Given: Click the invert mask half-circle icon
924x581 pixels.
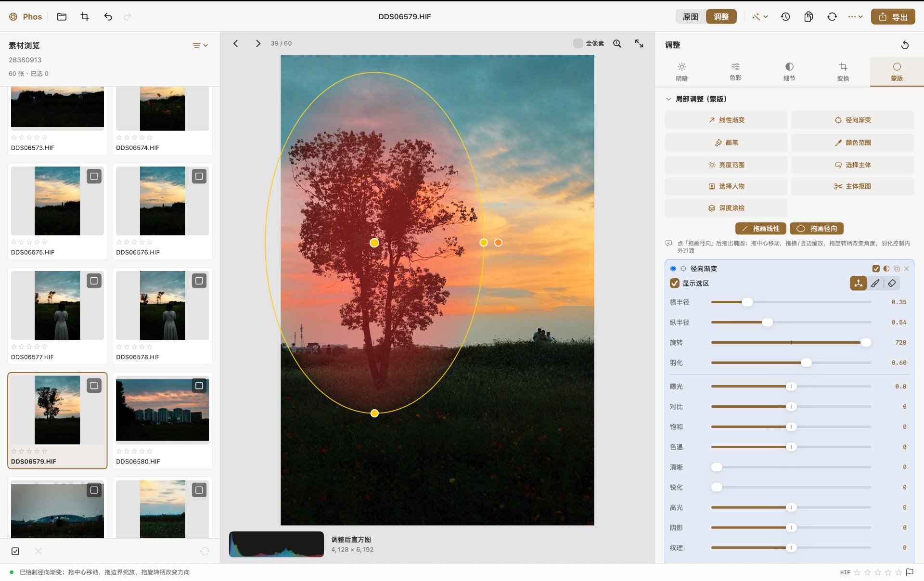Looking at the screenshot, I should 886,269.
